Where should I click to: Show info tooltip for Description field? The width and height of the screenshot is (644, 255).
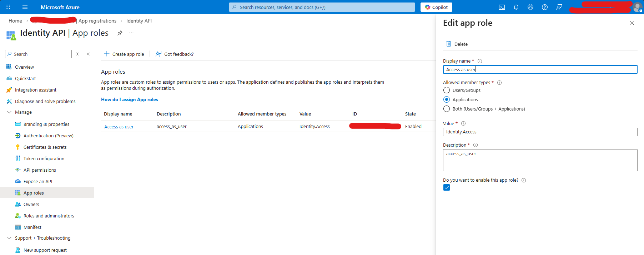(476, 145)
